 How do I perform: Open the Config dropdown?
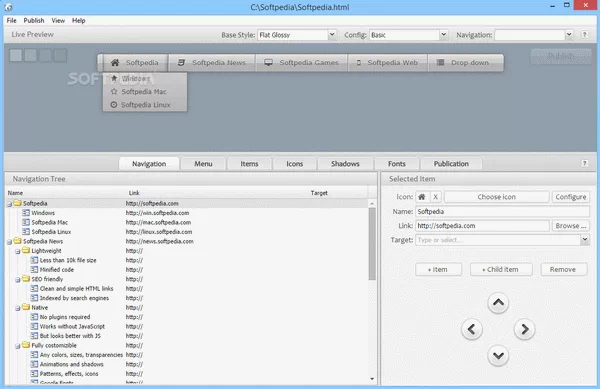(443, 35)
